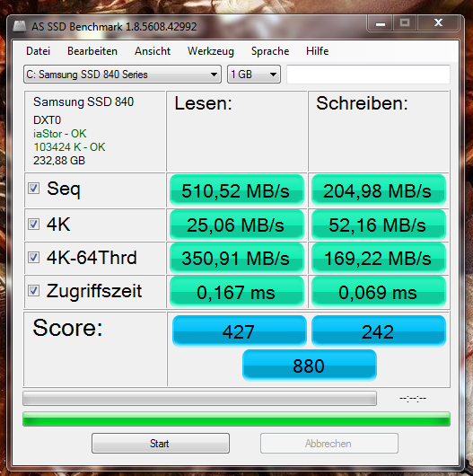The height and width of the screenshot is (476, 473).
Task: Open the Sprache menu
Action: (x=270, y=51)
